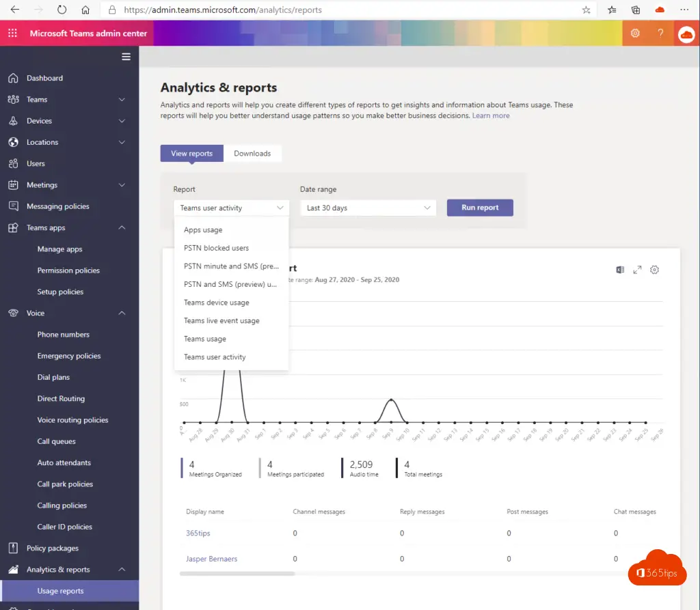Expand the Locations section chevron
The width and height of the screenshot is (700, 610).
click(x=122, y=142)
